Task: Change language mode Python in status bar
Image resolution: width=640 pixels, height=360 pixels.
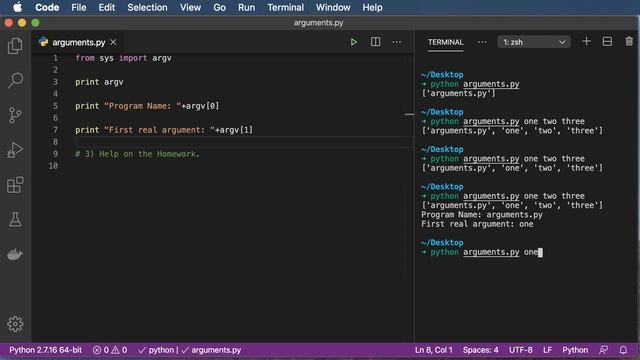Action: 575,350
